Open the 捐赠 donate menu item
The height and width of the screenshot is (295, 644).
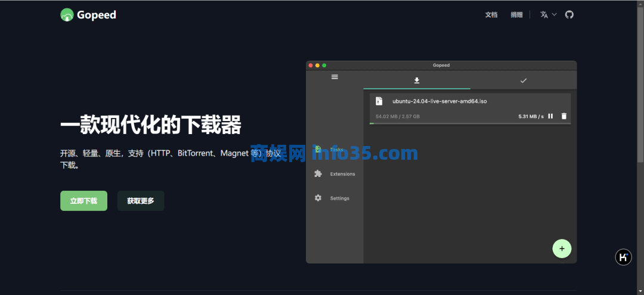coord(516,15)
